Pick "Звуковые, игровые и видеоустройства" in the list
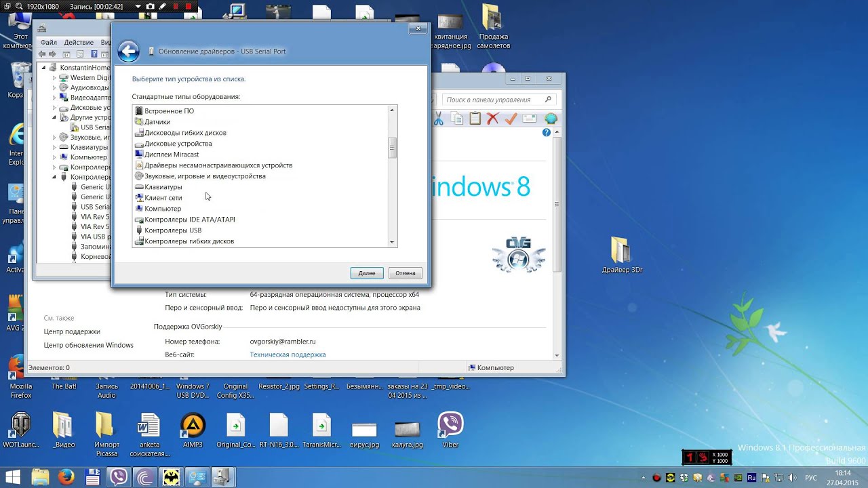Image resolution: width=868 pixels, height=488 pixels. 205,176
